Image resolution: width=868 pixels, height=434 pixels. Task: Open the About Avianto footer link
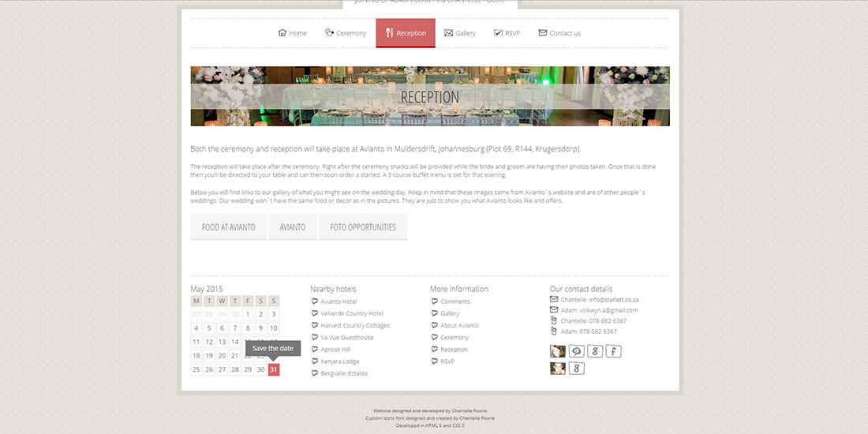459,325
